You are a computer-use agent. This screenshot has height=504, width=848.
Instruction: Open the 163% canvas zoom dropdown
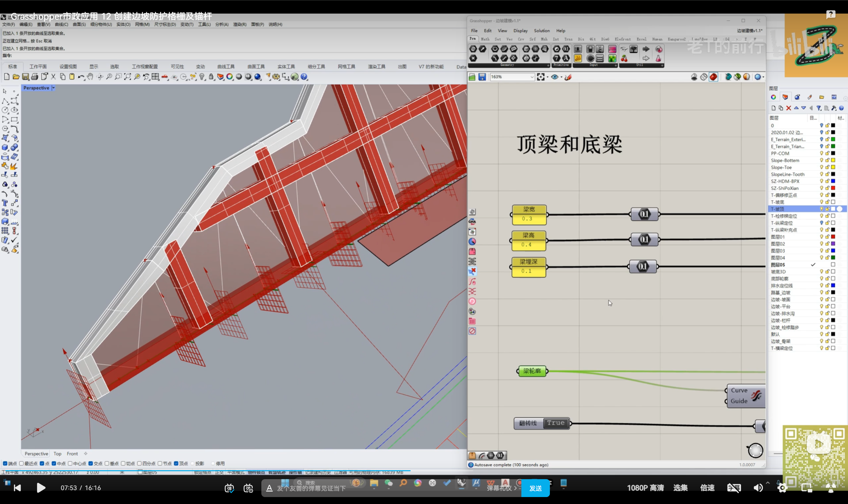coord(532,77)
